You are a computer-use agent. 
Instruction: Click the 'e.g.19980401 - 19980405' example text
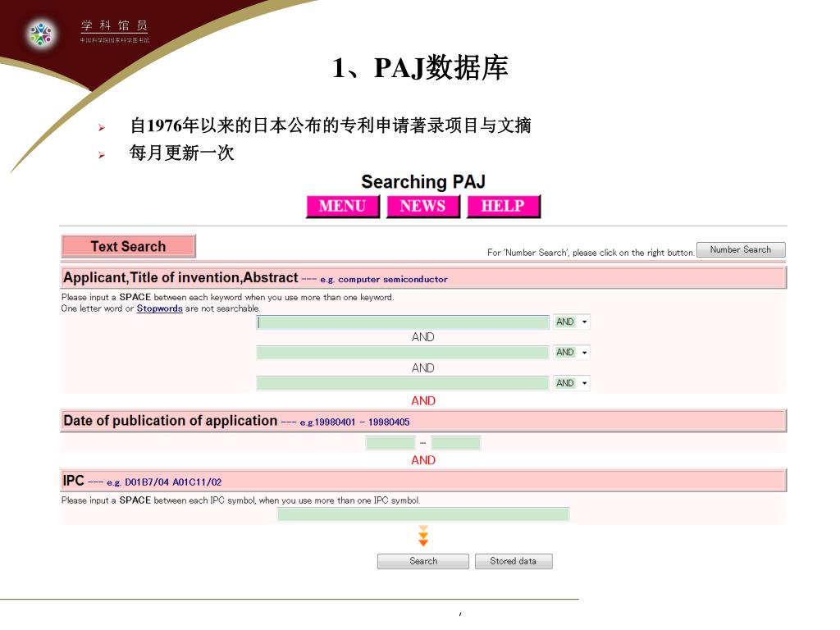(x=354, y=422)
